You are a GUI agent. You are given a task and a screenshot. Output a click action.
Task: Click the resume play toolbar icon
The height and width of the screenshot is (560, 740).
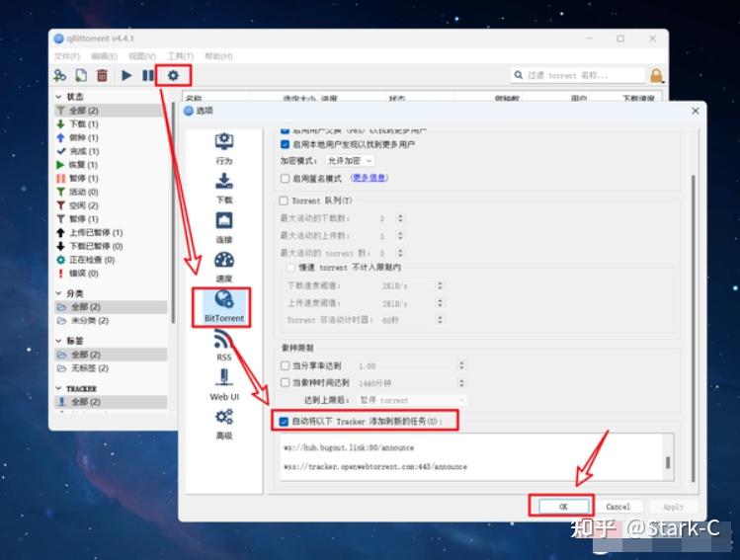(126, 75)
